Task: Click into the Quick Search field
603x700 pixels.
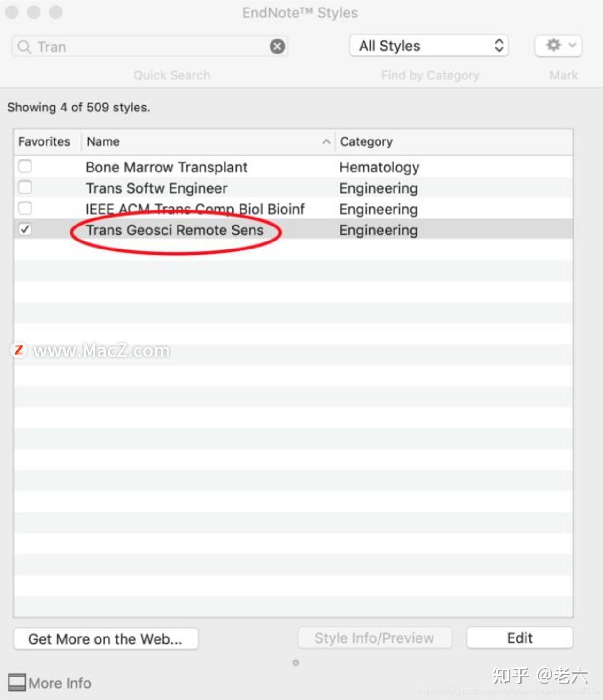Action: pos(150,47)
